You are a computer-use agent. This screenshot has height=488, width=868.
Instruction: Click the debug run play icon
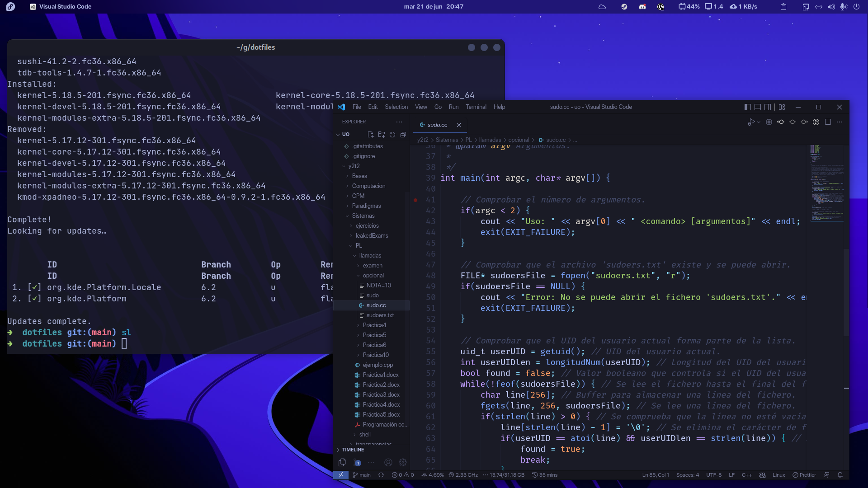751,122
